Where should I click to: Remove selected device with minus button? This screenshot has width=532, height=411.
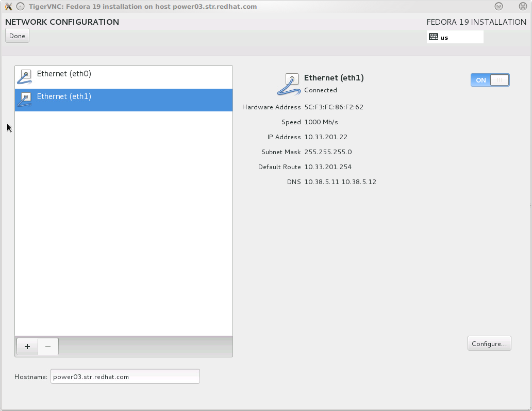(x=48, y=346)
